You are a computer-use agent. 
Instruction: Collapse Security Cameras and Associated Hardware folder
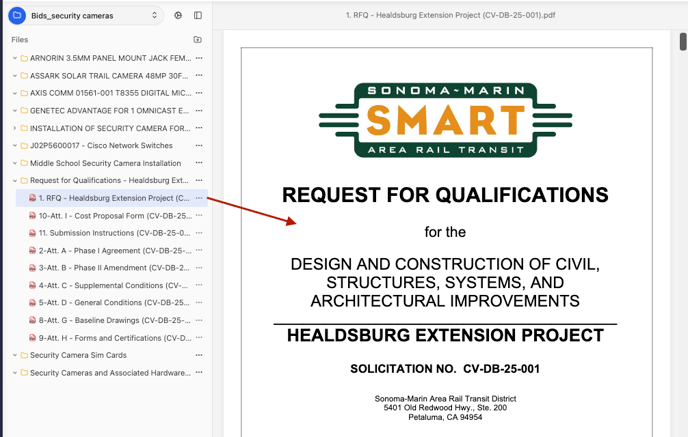point(14,373)
